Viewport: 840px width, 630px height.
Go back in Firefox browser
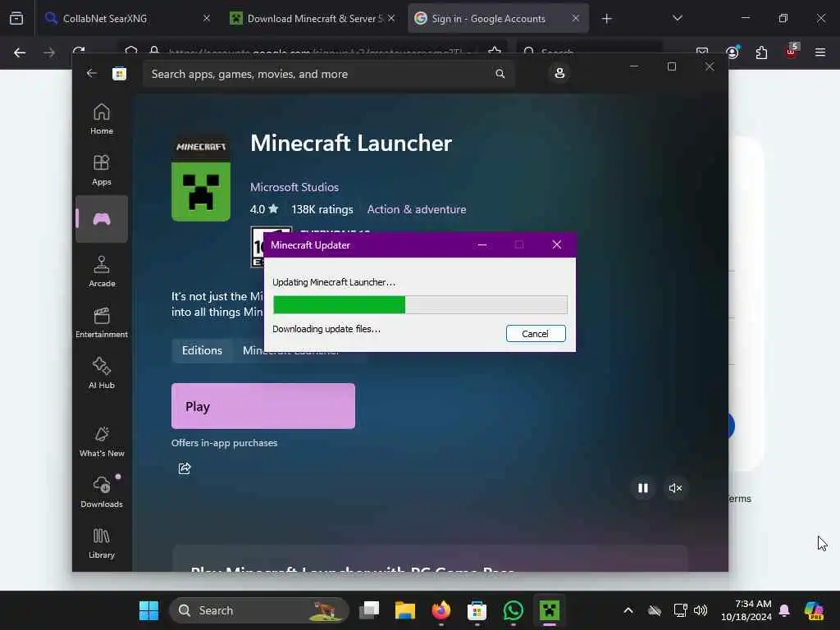click(x=20, y=52)
